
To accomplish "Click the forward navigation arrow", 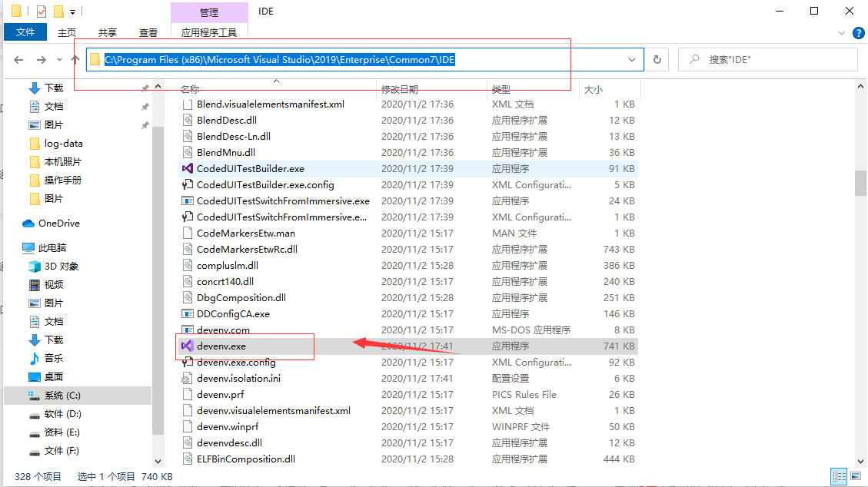I will click(42, 60).
